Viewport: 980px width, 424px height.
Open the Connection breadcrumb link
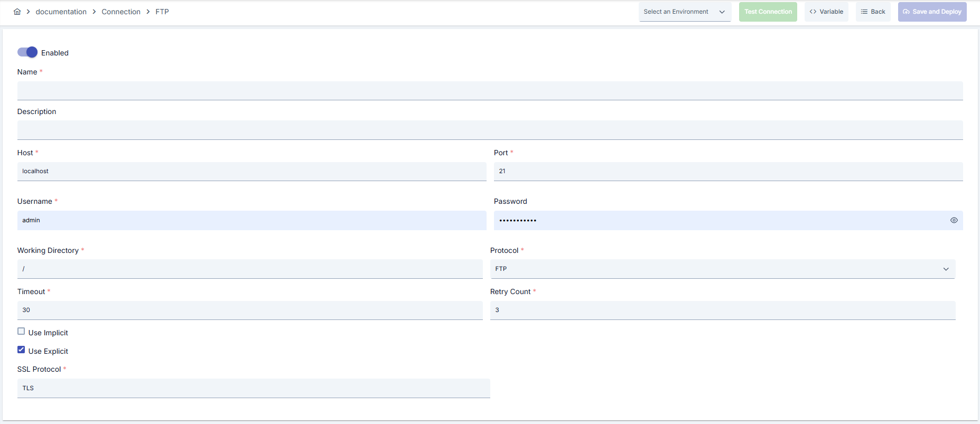[121, 12]
